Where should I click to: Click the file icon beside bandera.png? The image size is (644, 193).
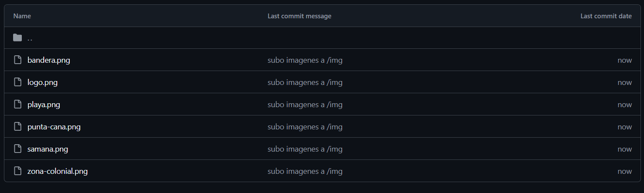17,60
